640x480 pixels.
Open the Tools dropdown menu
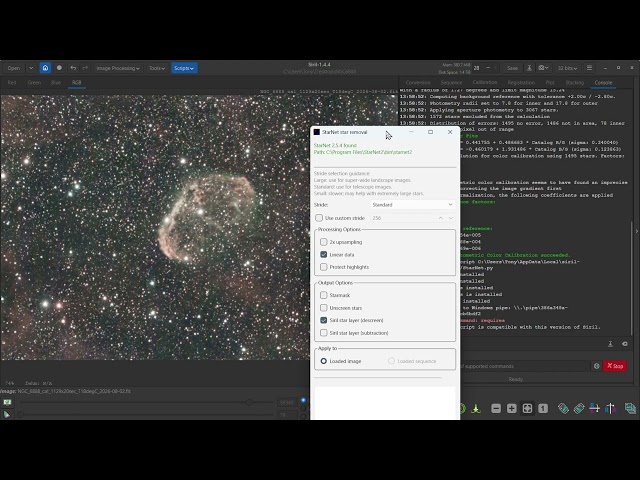(157, 68)
